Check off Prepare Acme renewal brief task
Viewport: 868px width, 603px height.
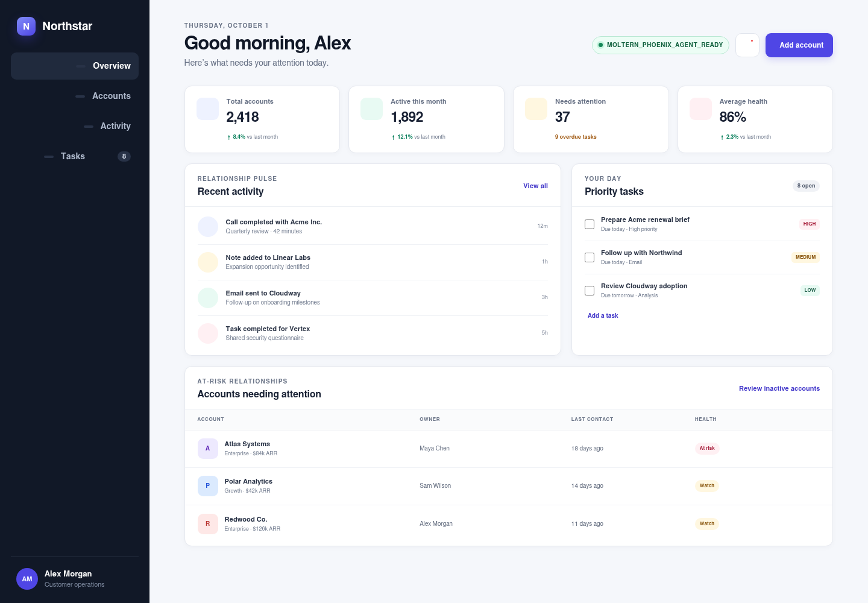[590, 224]
